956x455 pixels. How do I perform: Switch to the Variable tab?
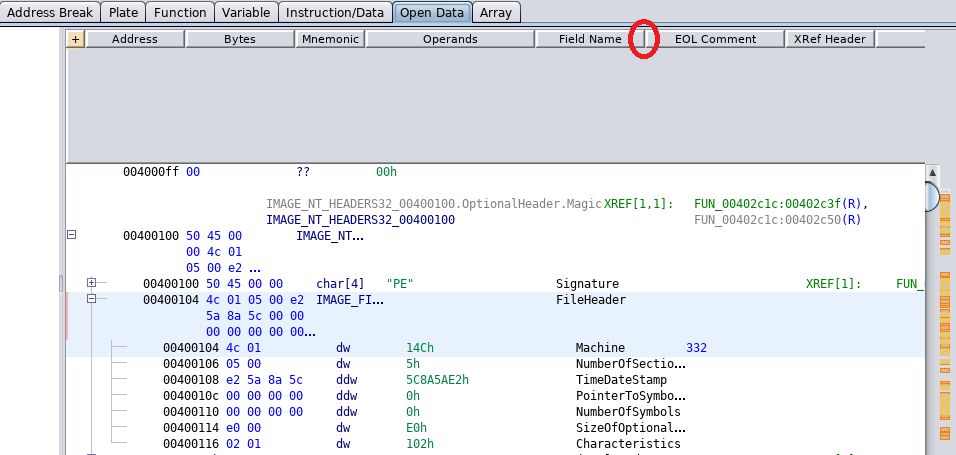[x=246, y=12]
